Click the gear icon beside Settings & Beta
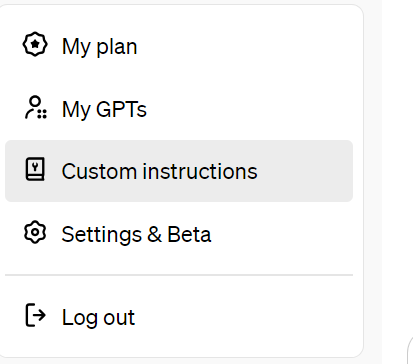The width and height of the screenshot is (413, 364). point(35,232)
